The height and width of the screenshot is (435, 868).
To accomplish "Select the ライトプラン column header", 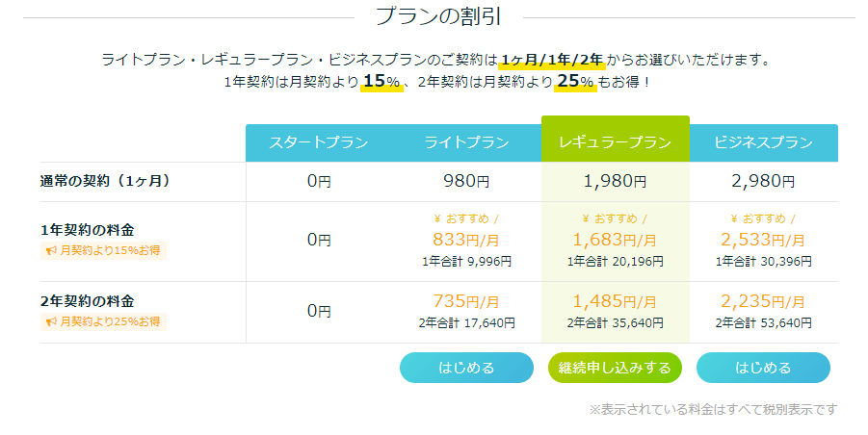I will [466, 142].
